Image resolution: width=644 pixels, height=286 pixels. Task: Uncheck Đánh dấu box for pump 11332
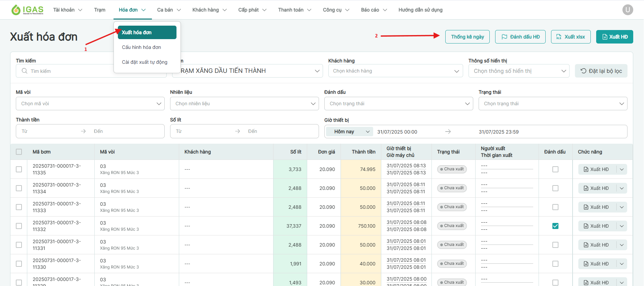(555, 226)
